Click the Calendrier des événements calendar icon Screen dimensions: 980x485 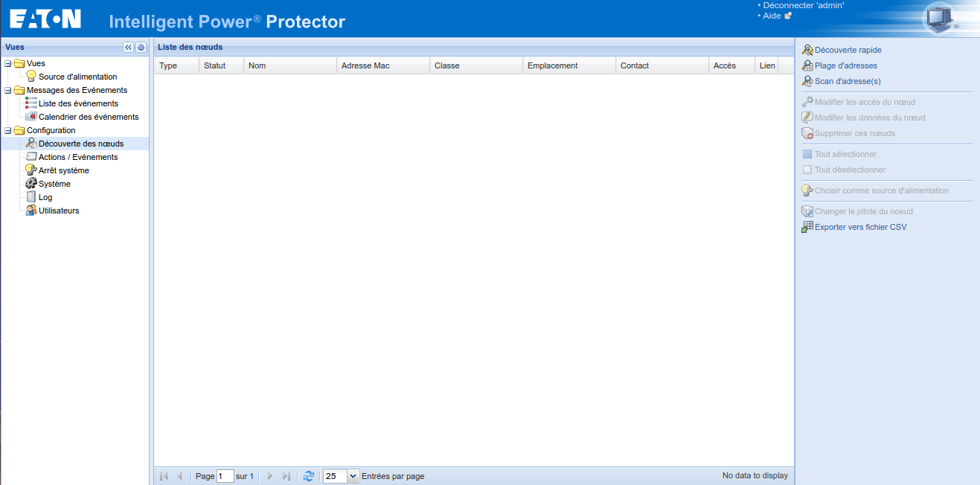click(x=31, y=117)
